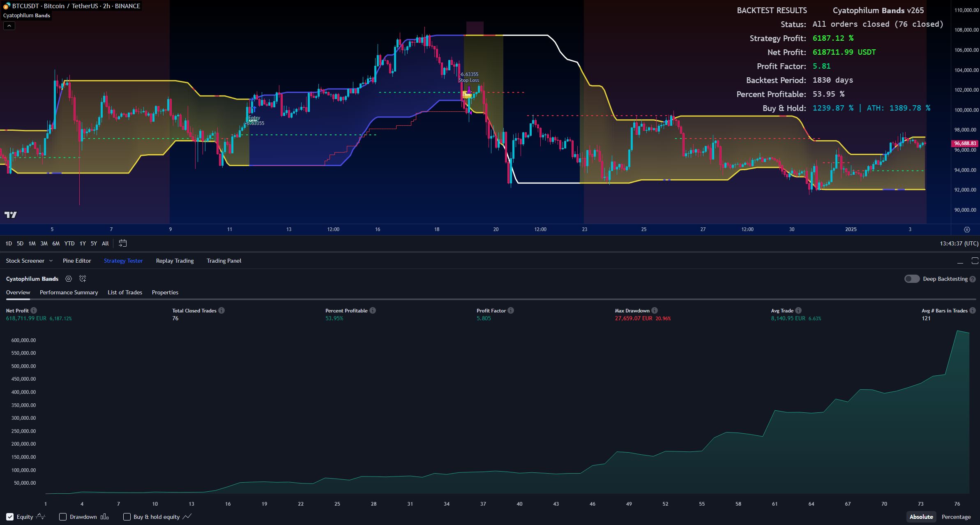Viewport: 980px width, 525px height.
Task: Click Net Profit info icon
Action: click(34, 310)
